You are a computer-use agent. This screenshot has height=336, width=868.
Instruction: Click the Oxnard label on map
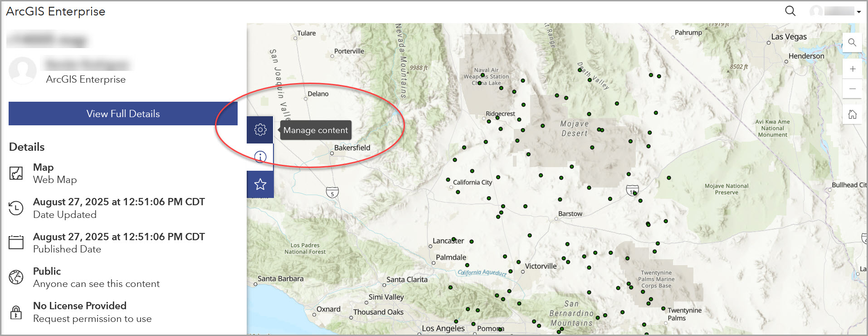[x=328, y=309]
